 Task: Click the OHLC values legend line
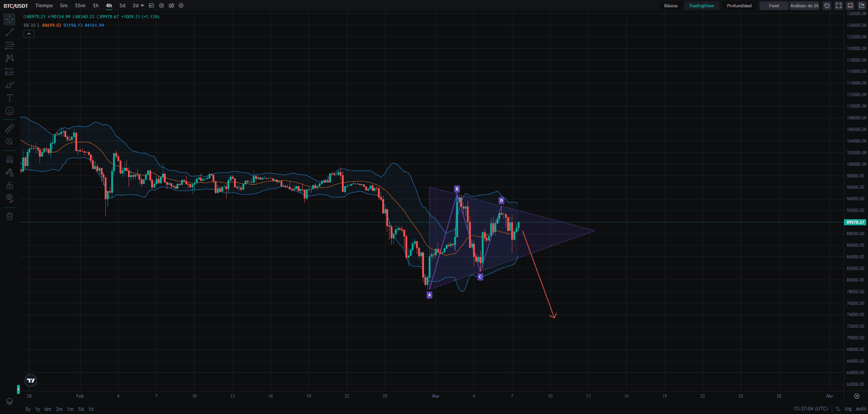(x=91, y=17)
